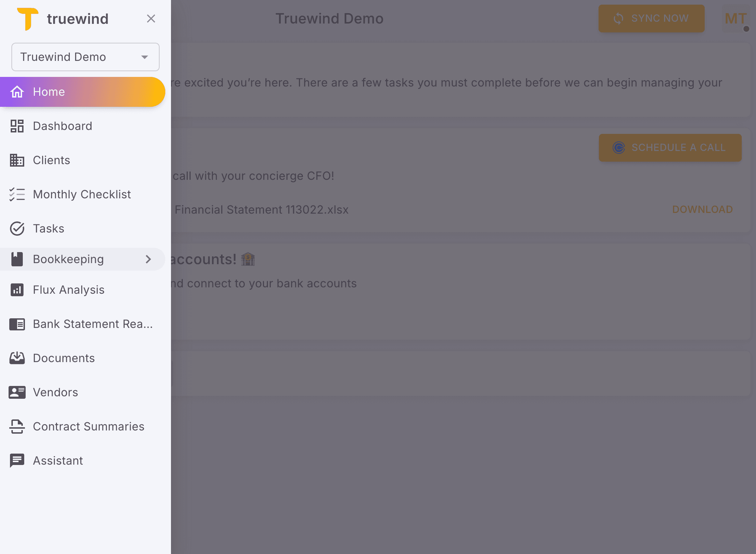This screenshot has height=554, width=756.
Task: Collapse the sidebar with the X control
Action: point(151,19)
